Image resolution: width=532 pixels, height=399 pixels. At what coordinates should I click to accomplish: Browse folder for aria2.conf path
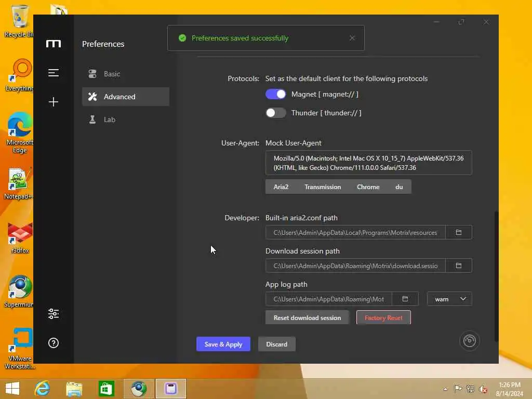click(x=458, y=232)
